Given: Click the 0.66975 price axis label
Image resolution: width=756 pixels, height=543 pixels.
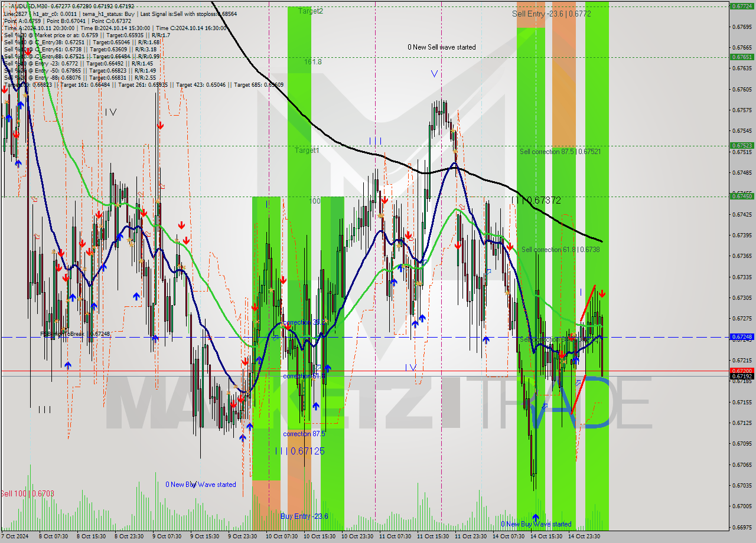Looking at the screenshot, I should click(x=741, y=527).
